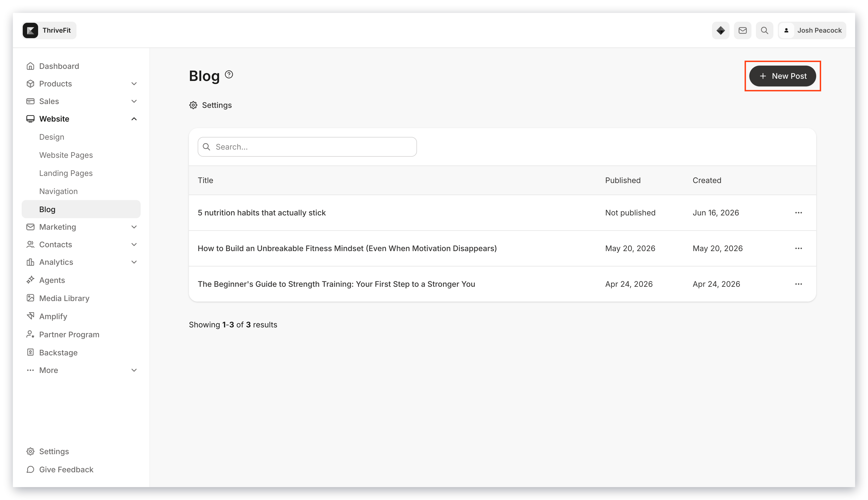This screenshot has height=500, width=868.
Task: Click the Contacts people icon
Action: pos(30,244)
